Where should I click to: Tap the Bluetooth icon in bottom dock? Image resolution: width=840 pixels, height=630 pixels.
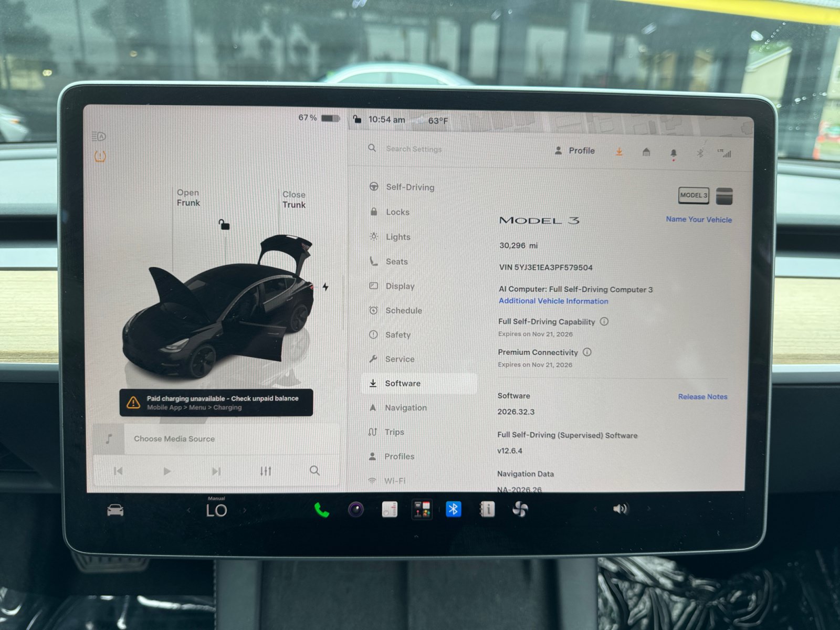tap(454, 509)
